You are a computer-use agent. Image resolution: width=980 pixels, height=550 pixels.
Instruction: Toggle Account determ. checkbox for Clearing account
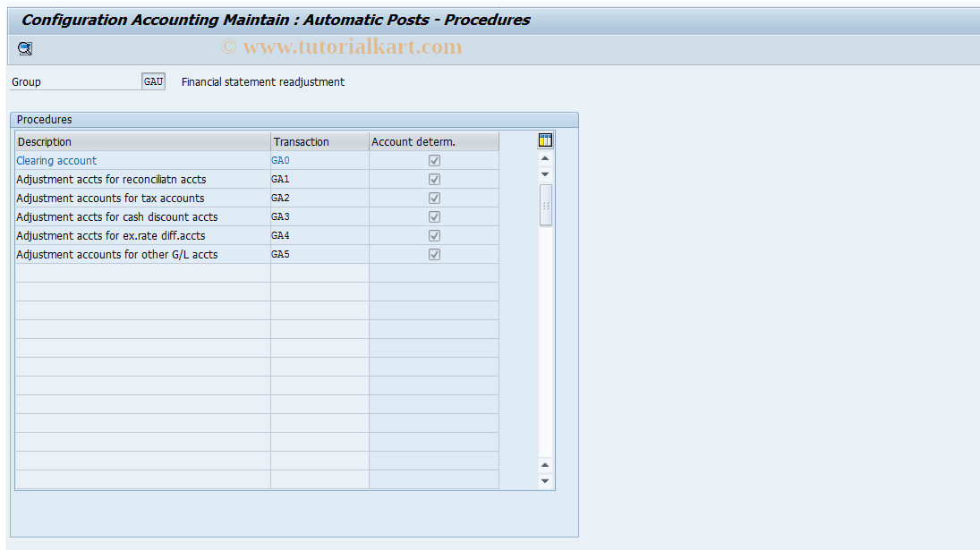[434, 160]
